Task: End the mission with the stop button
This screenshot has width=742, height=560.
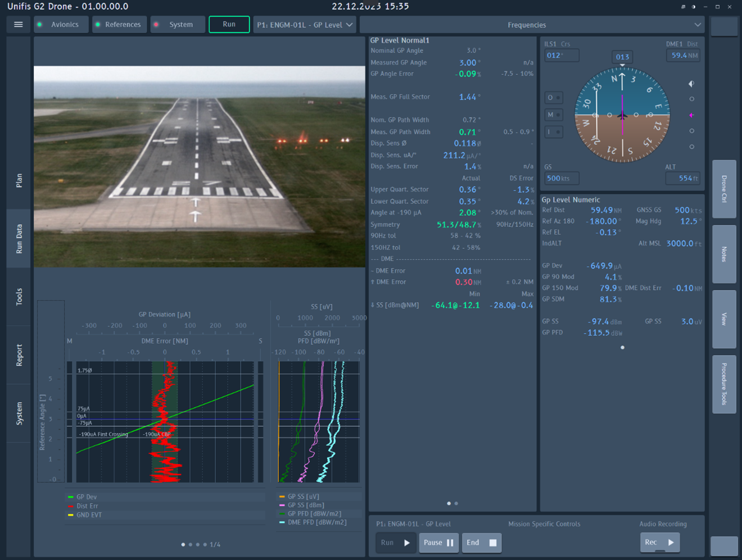Action: click(x=482, y=543)
